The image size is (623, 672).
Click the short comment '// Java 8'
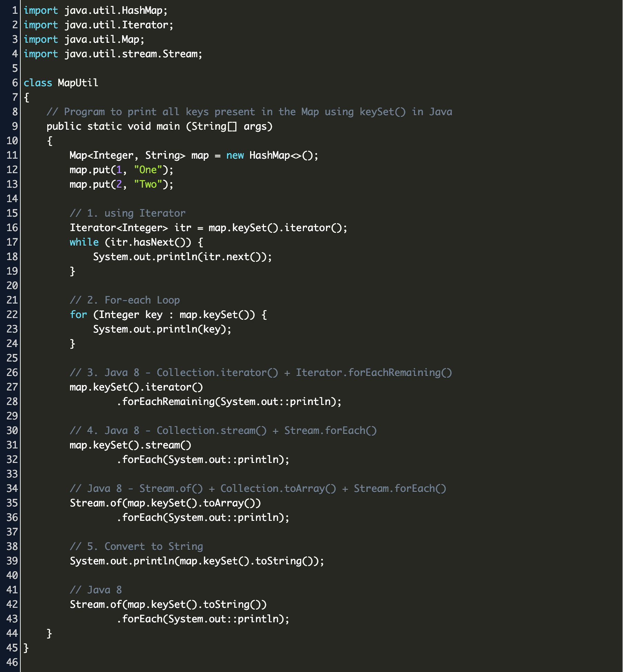96,590
